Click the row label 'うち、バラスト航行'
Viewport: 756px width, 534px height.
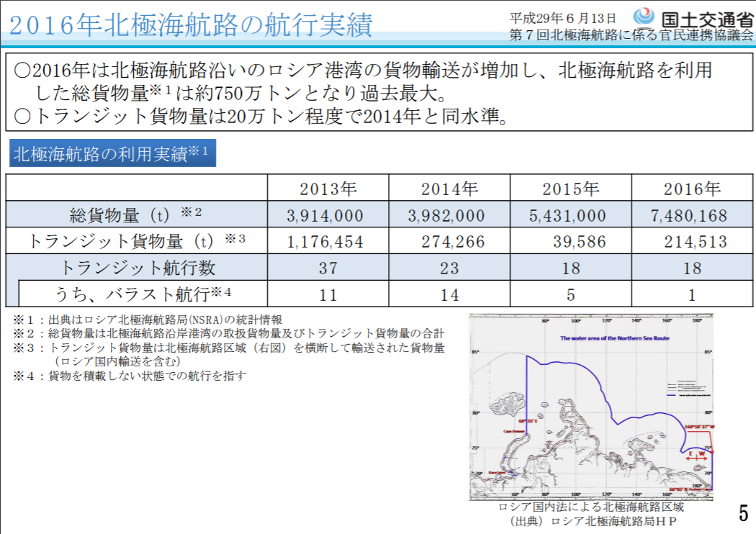click(x=143, y=294)
